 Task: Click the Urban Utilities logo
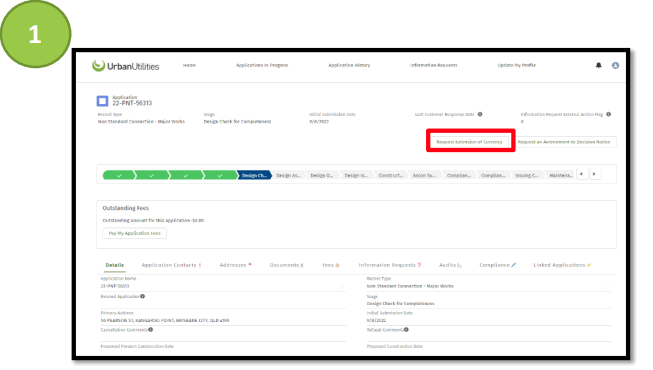pos(125,66)
